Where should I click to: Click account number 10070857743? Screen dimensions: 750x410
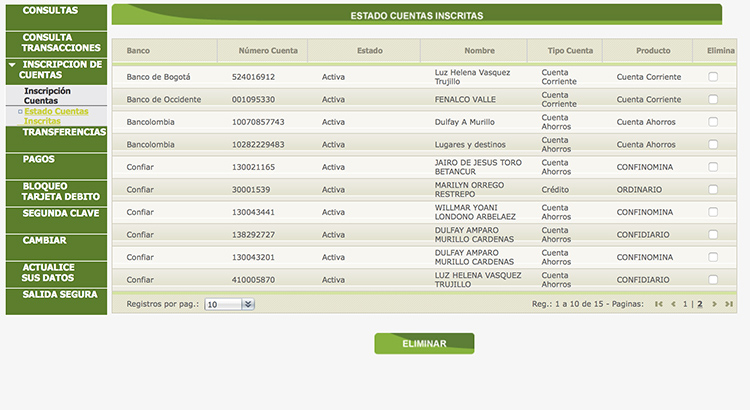pos(258,122)
